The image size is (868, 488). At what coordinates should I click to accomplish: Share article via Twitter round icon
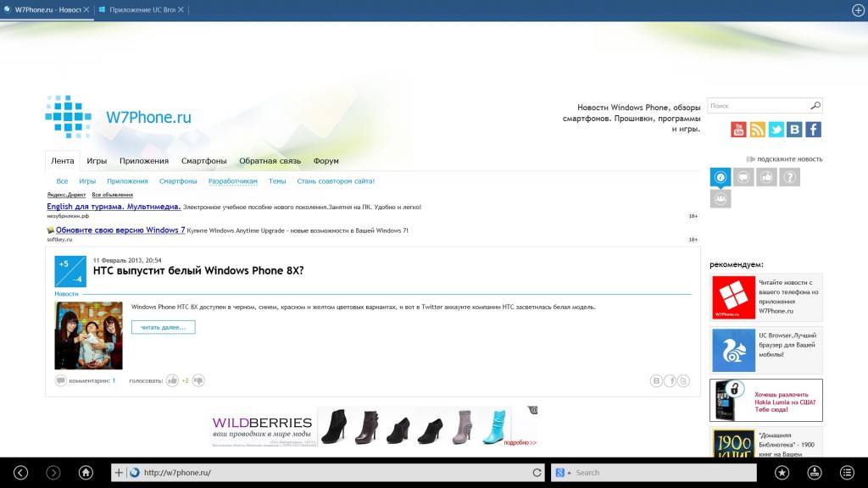click(x=684, y=380)
